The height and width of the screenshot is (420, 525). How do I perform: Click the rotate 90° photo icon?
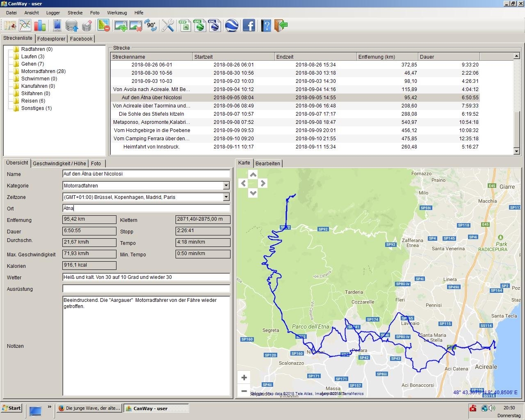151,25
